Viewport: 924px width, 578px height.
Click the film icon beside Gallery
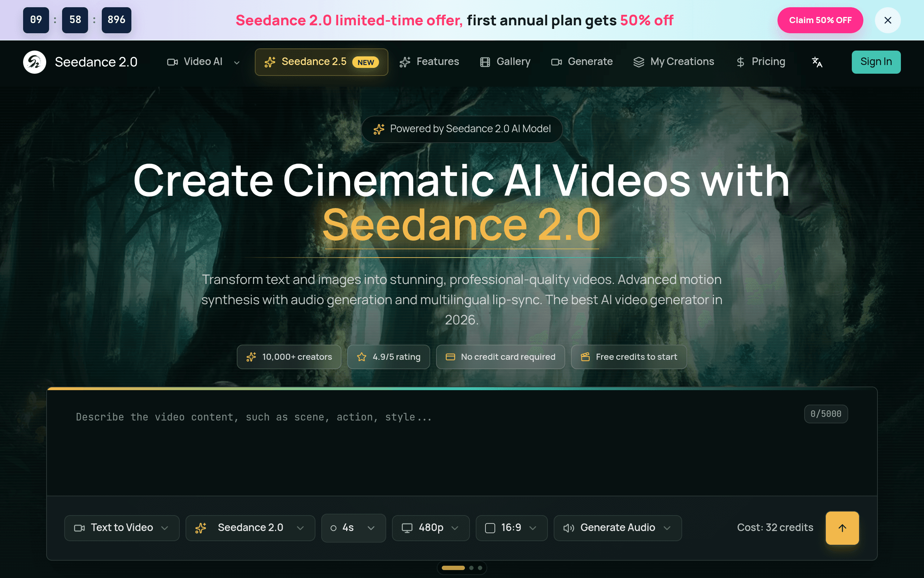(x=485, y=62)
